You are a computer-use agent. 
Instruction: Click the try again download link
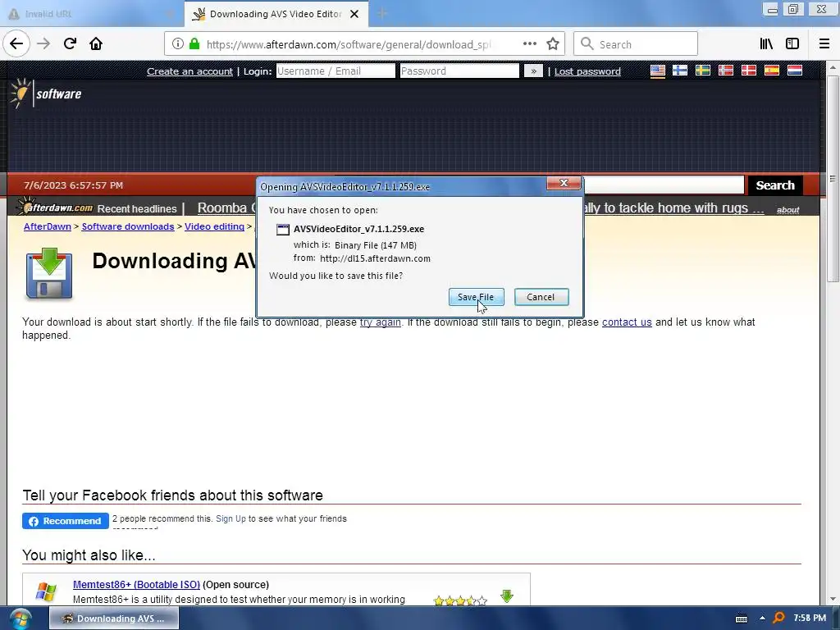click(380, 322)
